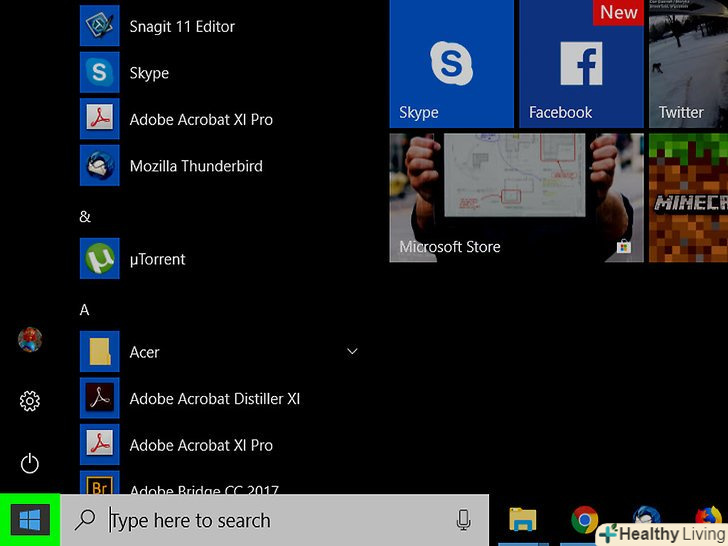Open the Acer folder entry
Viewport: 728px width, 546px height.
(144, 352)
